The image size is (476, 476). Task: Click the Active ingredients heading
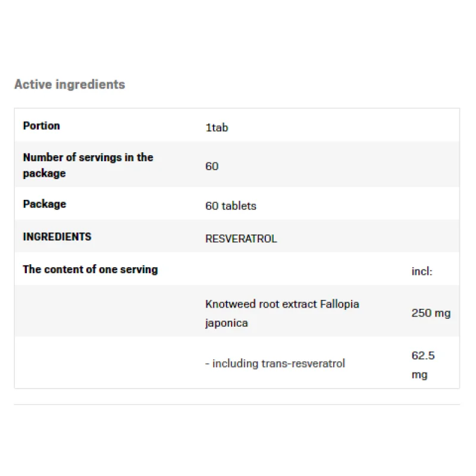[70, 84]
